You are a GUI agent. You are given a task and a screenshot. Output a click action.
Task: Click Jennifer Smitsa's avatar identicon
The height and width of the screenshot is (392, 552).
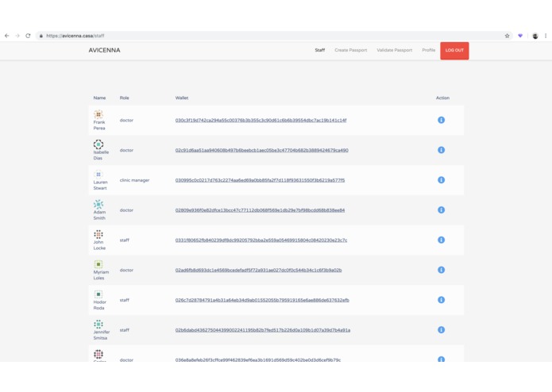pos(98,324)
